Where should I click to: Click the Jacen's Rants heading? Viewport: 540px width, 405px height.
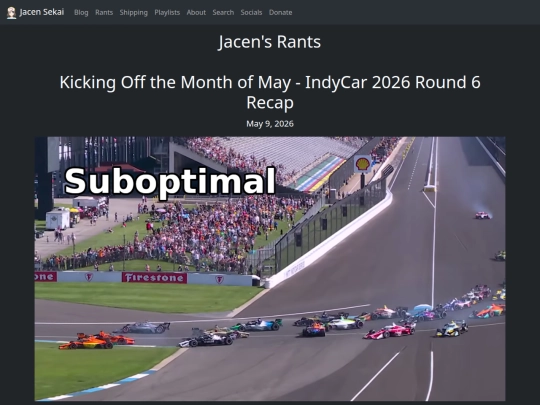[270, 42]
